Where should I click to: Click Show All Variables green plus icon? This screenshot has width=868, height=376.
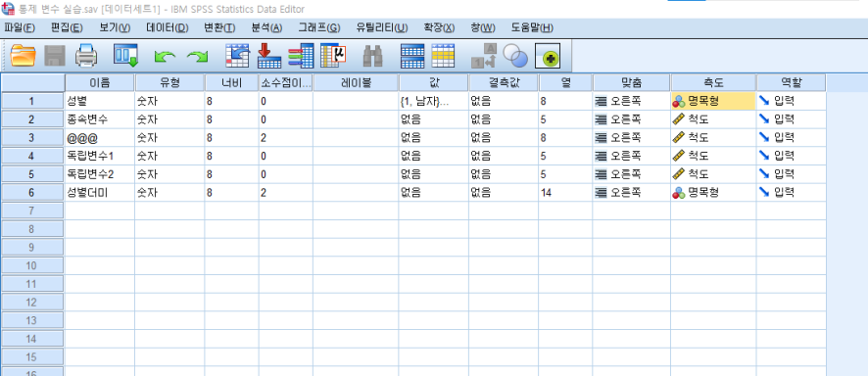click(548, 56)
